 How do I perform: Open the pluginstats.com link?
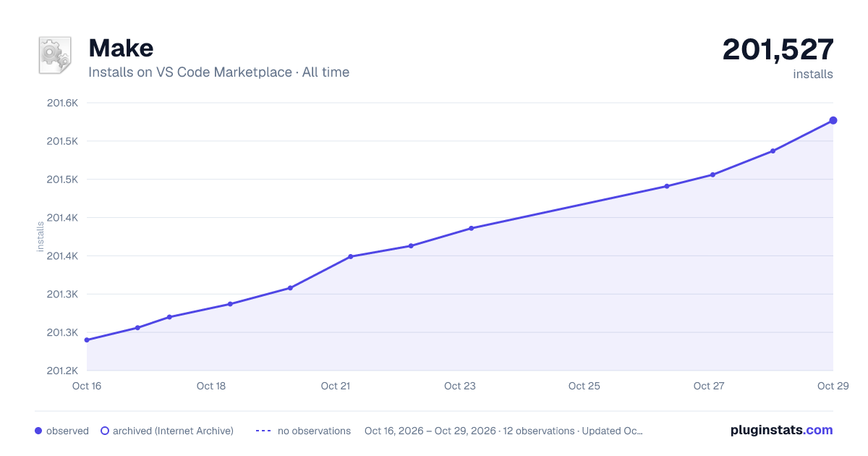(781, 430)
